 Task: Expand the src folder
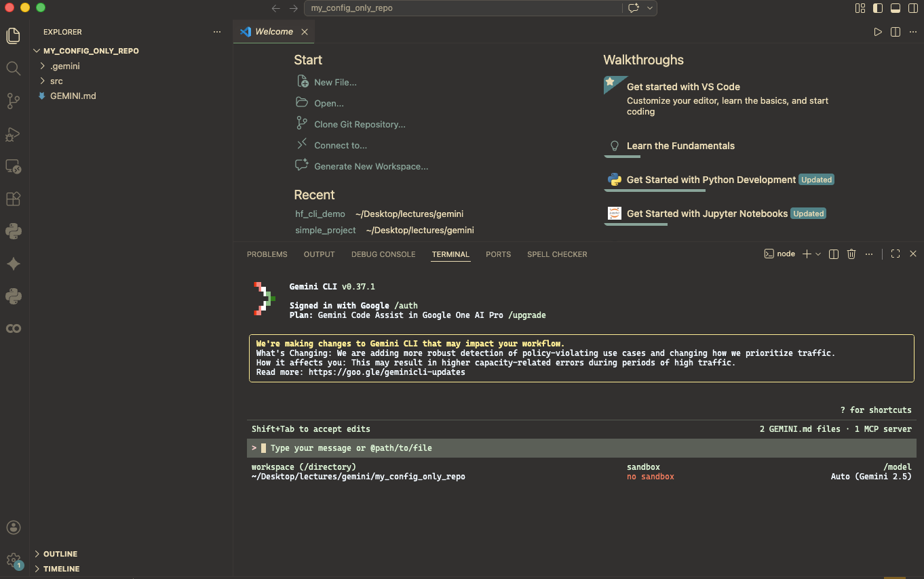coord(131,81)
